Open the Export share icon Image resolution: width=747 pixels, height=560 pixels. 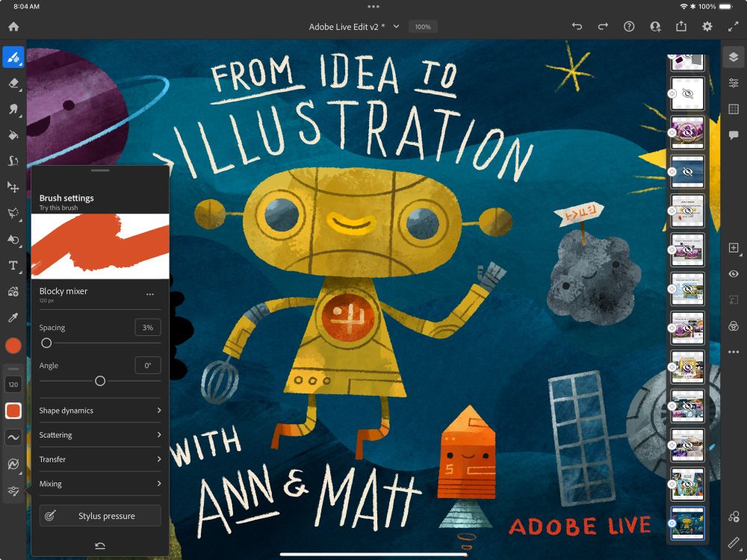point(681,27)
